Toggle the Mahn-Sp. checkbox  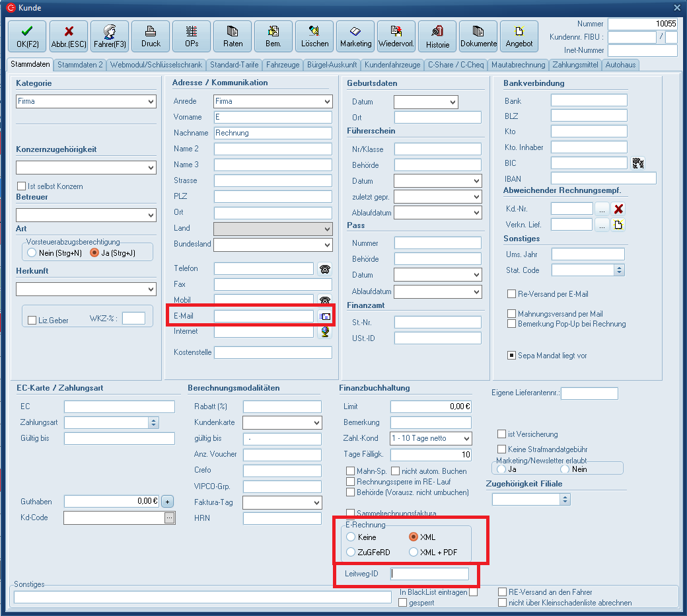point(351,471)
